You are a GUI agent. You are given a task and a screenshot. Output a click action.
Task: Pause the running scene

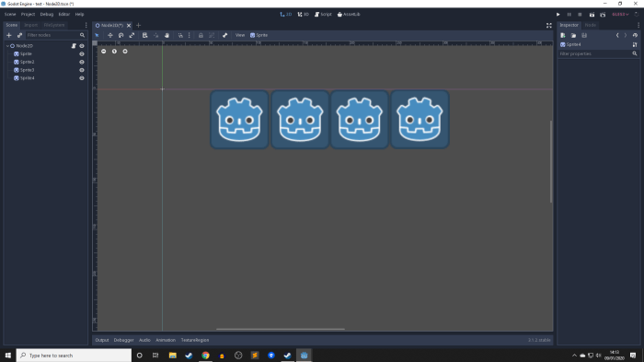click(569, 15)
